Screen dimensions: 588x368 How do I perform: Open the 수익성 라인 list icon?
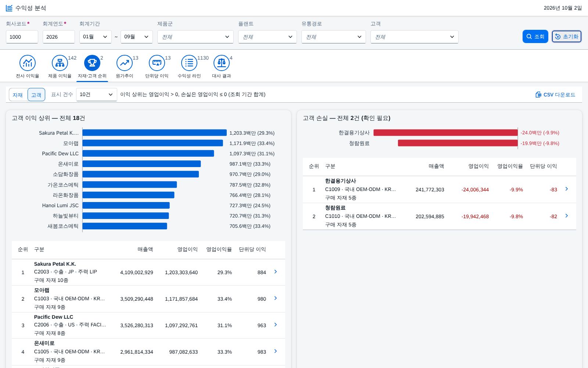(x=189, y=63)
